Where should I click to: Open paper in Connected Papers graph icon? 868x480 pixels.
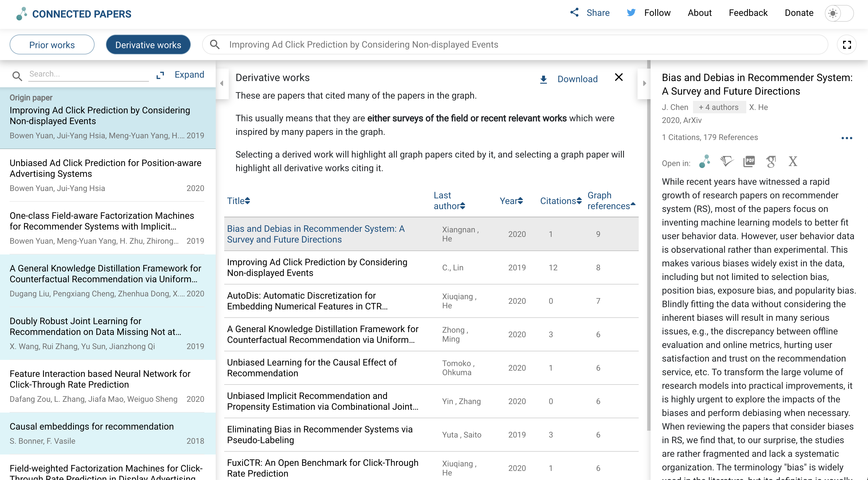[x=705, y=161]
